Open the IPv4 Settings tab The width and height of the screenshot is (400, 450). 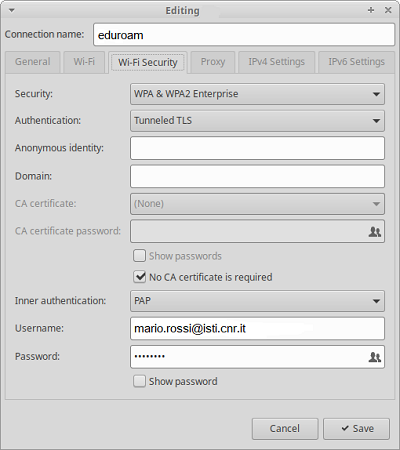coord(276,62)
